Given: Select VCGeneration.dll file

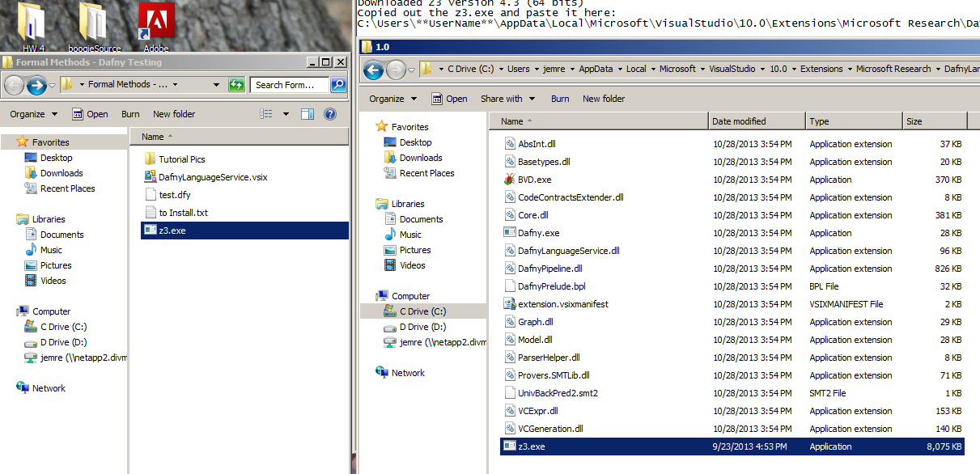Looking at the screenshot, I should [543, 429].
